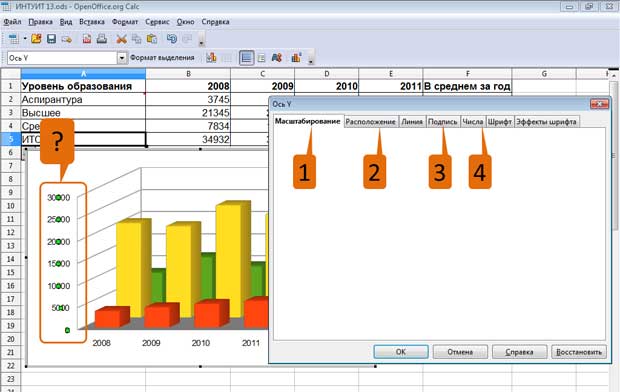Click the Chart Type icon

(x=211, y=58)
